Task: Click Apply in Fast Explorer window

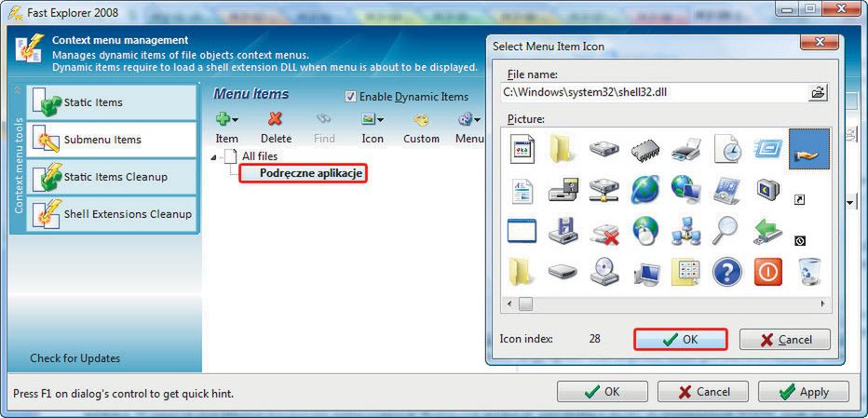Action: pyautogui.click(x=803, y=392)
